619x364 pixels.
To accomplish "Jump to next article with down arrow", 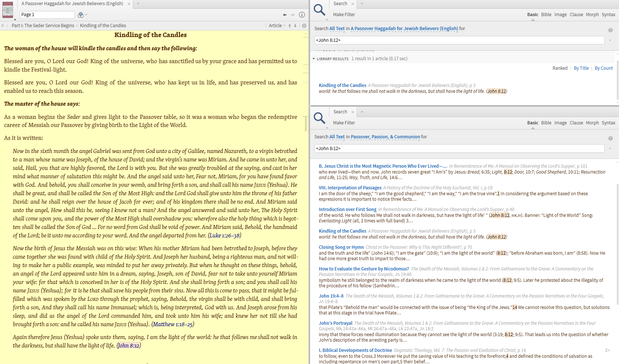I will pos(295,26).
